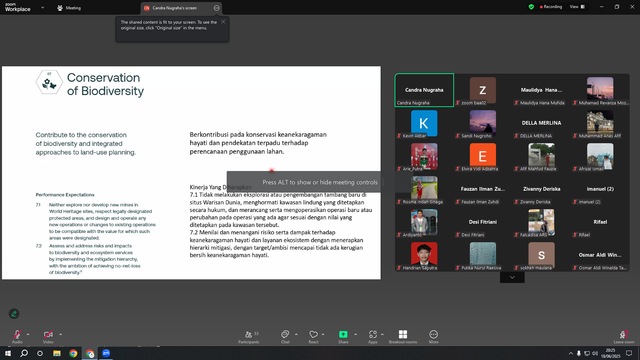Open Candra Nugraha's screen share options

217,8
